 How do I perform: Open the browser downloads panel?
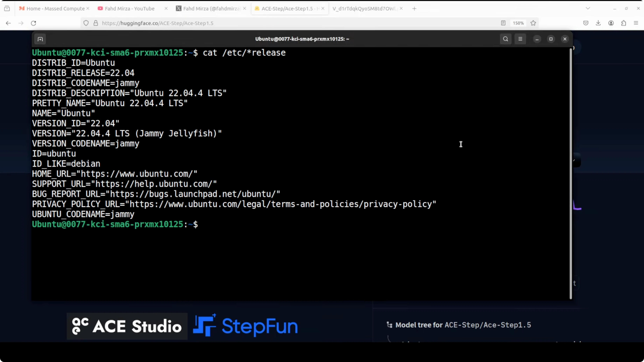598,23
